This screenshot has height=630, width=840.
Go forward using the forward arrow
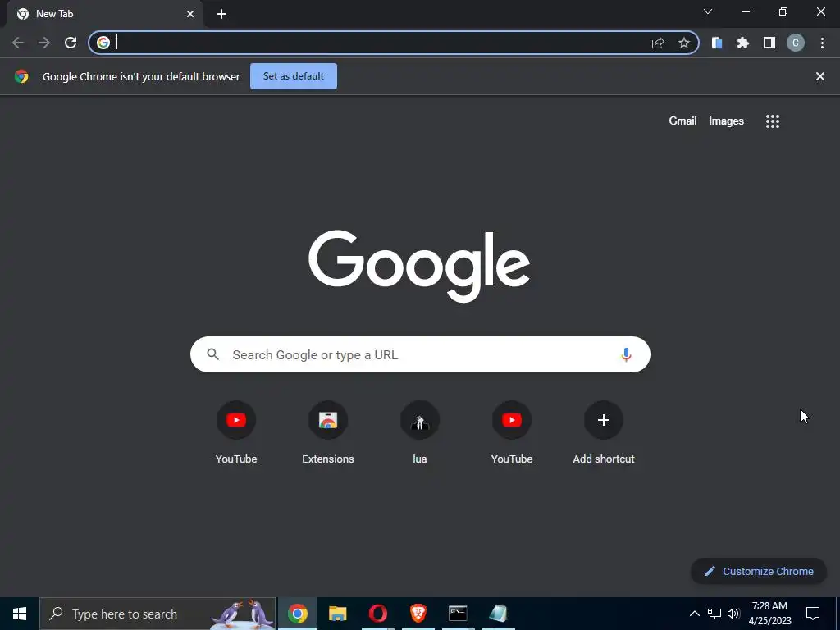pos(44,43)
